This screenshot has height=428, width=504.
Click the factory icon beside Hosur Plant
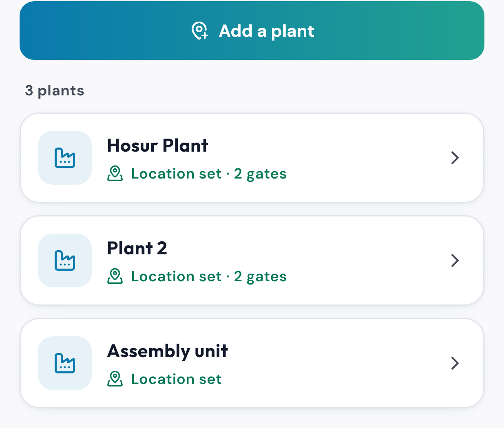[x=65, y=158]
